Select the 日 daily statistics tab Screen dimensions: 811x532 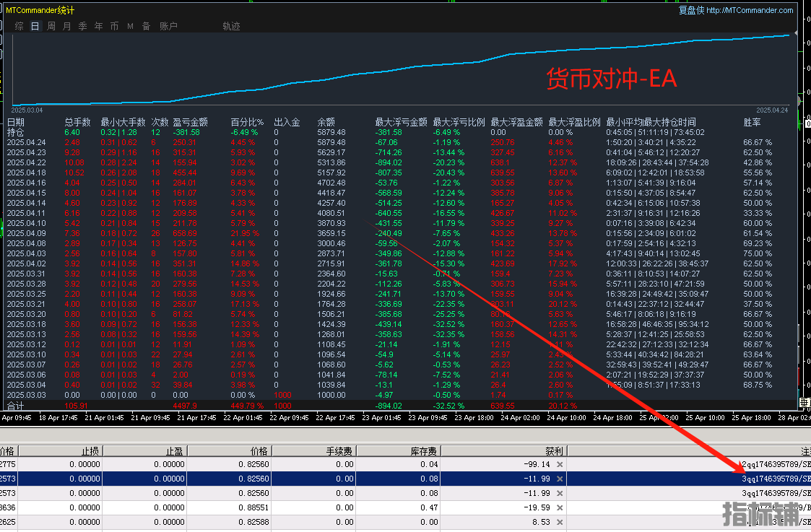(x=35, y=26)
